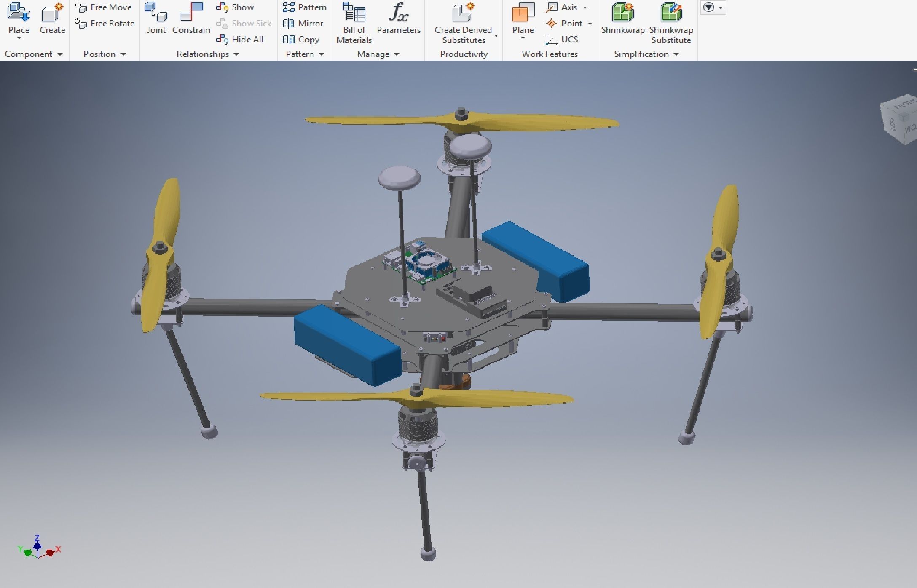917x588 pixels.
Task: Expand the Relationships panel dropdown
Action: pyautogui.click(x=236, y=54)
